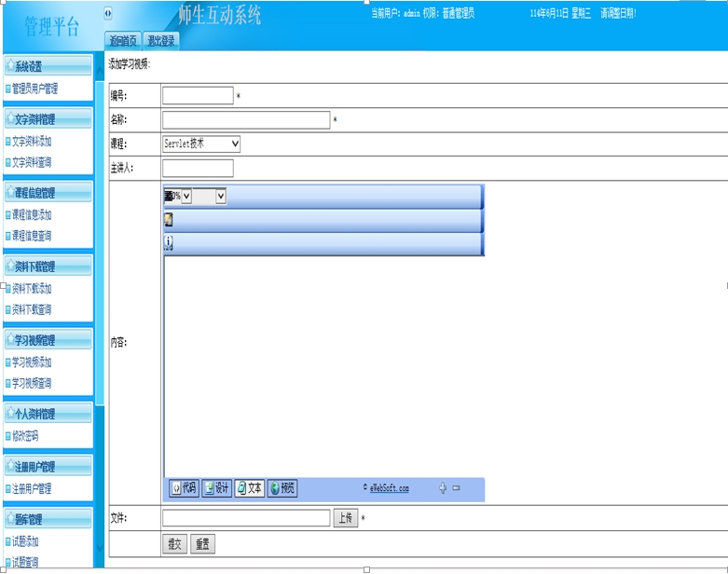Click the 学习视频管理 section header
This screenshot has width=728, height=574.
tap(48, 340)
